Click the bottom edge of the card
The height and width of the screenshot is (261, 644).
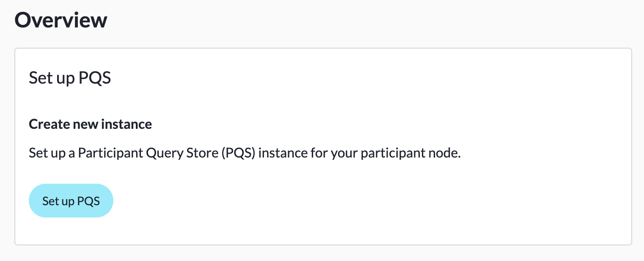pyautogui.click(x=322, y=244)
